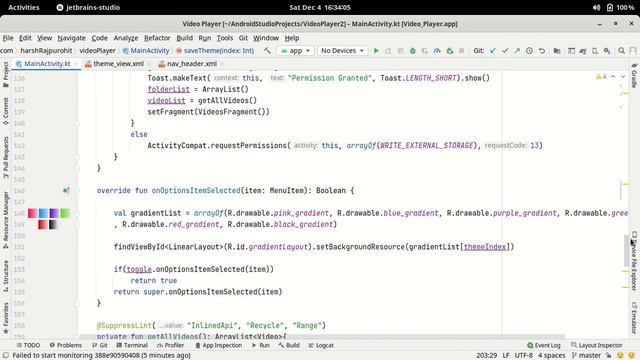This screenshot has width=640, height=360.
Task: Click the warnings indicator in the editor corner
Action: 601,77
